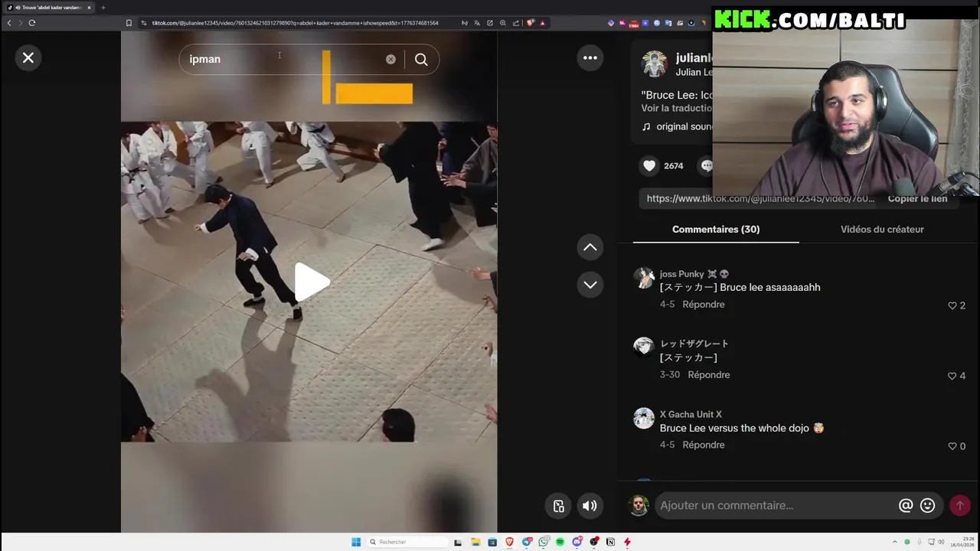Open a new browser tab
The width and height of the screenshot is (980, 551).
click(103, 8)
